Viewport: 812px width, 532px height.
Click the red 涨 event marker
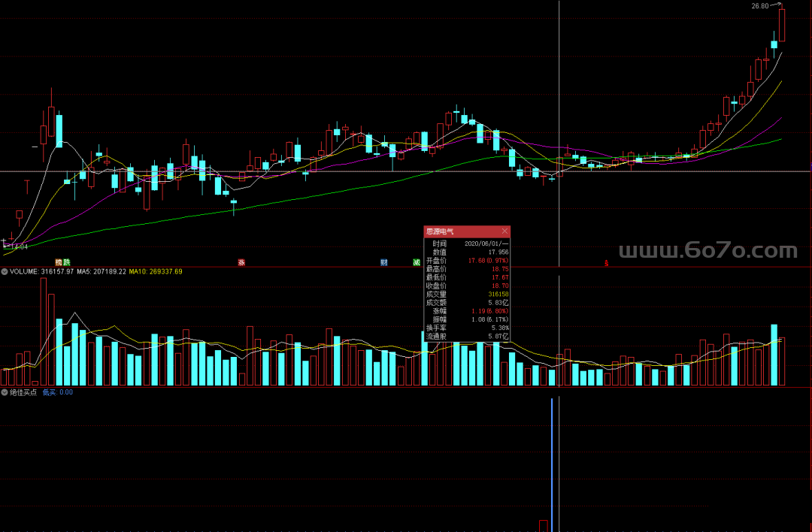coord(241,262)
